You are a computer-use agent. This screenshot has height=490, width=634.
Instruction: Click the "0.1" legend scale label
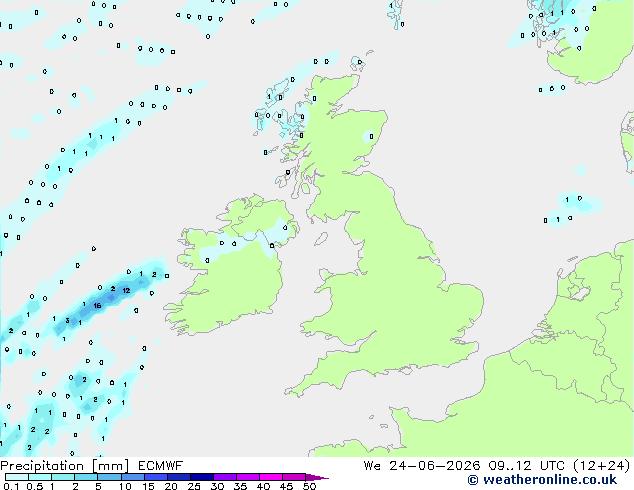(x=11, y=486)
